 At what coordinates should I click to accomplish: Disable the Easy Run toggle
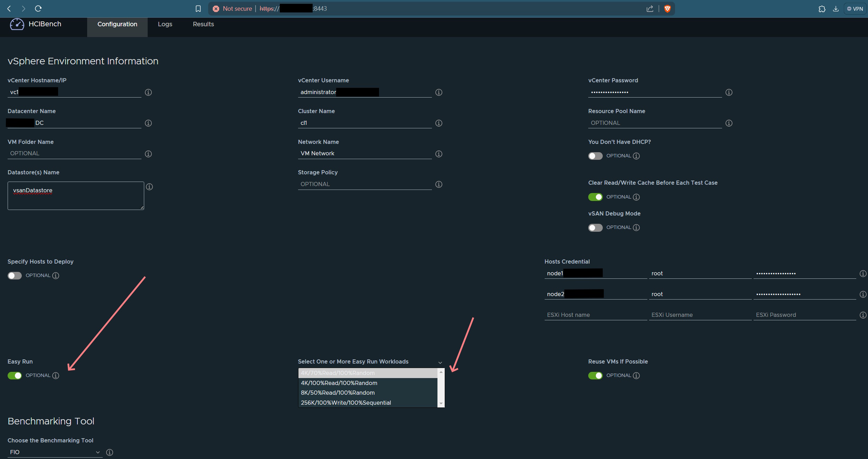pyautogui.click(x=15, y=376)
